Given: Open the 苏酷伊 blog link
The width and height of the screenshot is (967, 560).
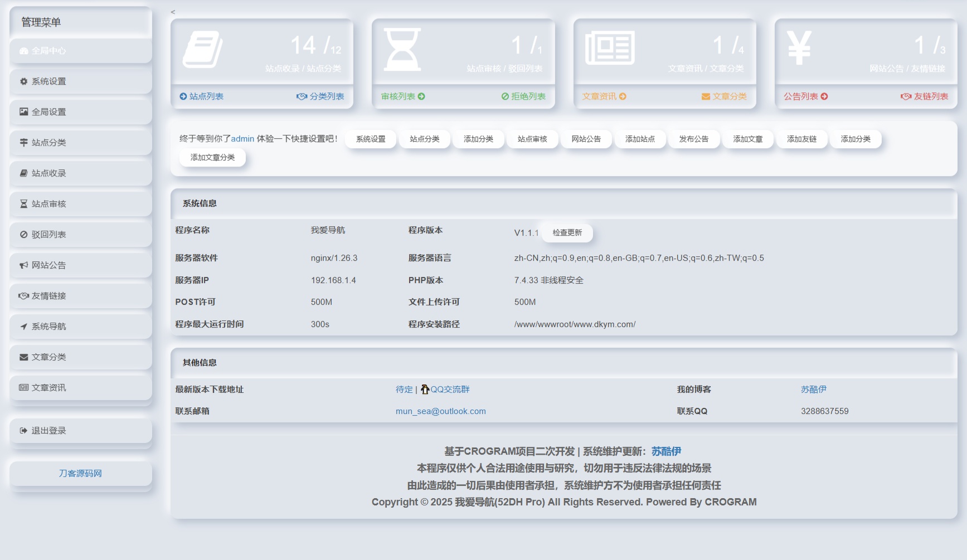Looking at the screenshot, I should (x=814, y=389).
